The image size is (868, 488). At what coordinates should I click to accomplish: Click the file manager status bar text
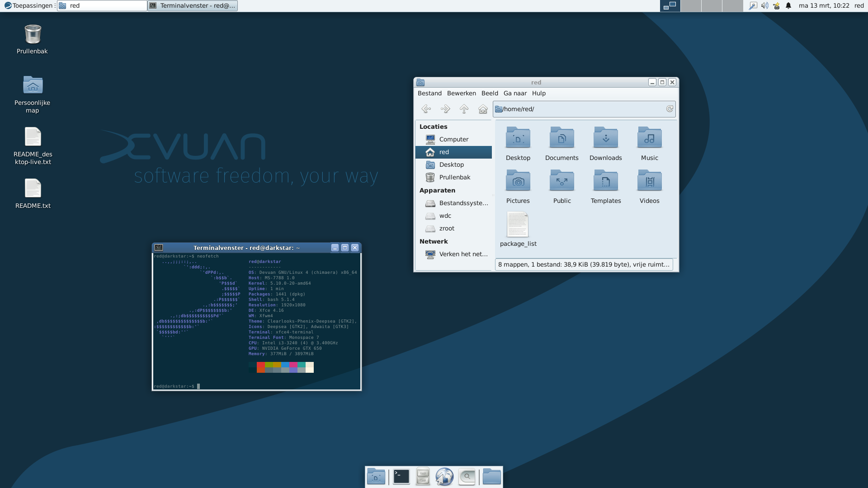click(584, 264)
